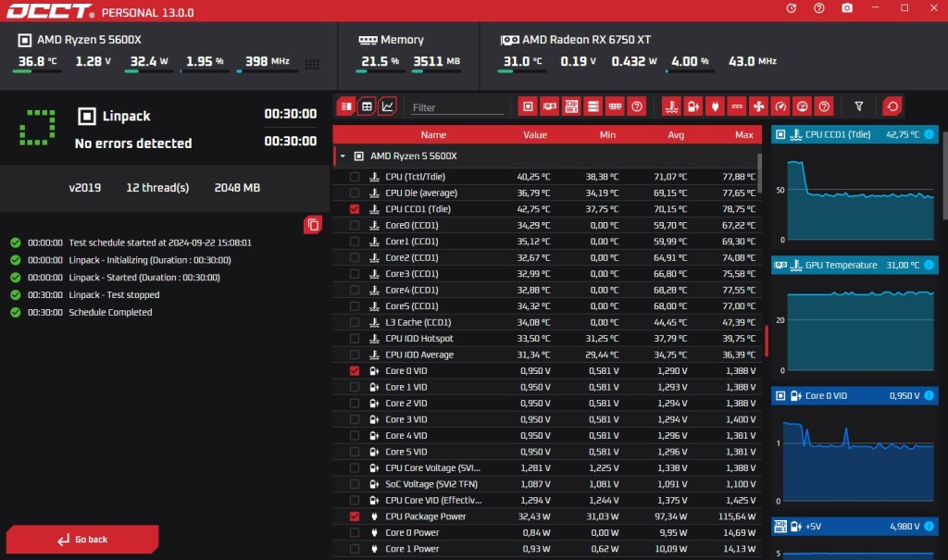Click the sensor list vertical scrollbar
The height and width of the screenshot is (560, 948).
(760, 172)
